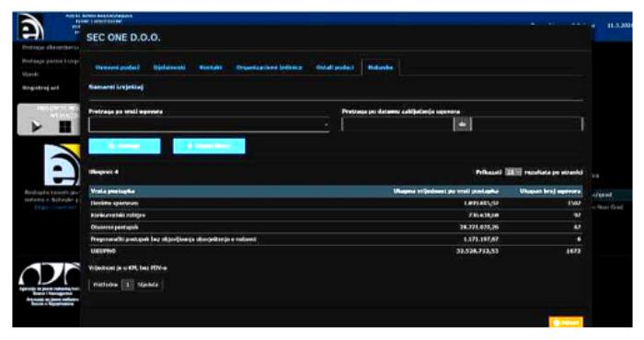Click the Vrijednost je u KM note
Viewport: 644px width, 340px height.
point(128,268)
